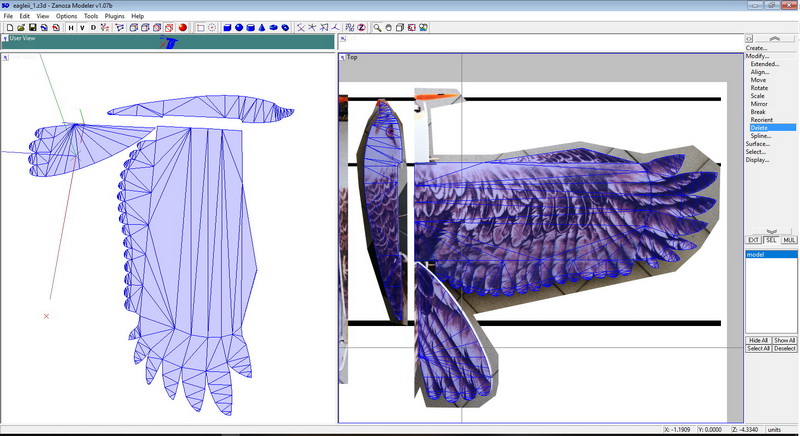Screen dimensions: 800x436
Task: Enable the SEL selection mode button
Action: pos(772,240)
